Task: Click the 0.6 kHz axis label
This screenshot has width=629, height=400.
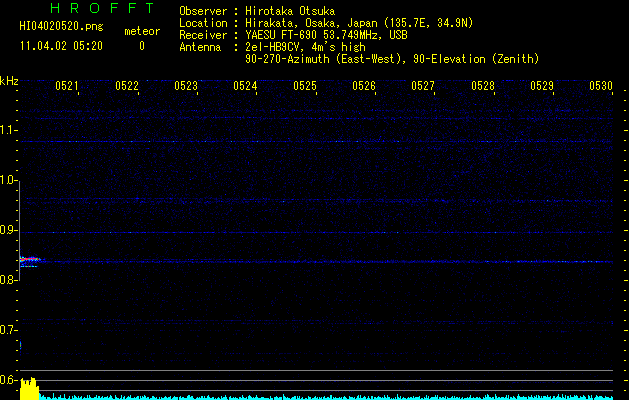Action: (x=8, y=380)
